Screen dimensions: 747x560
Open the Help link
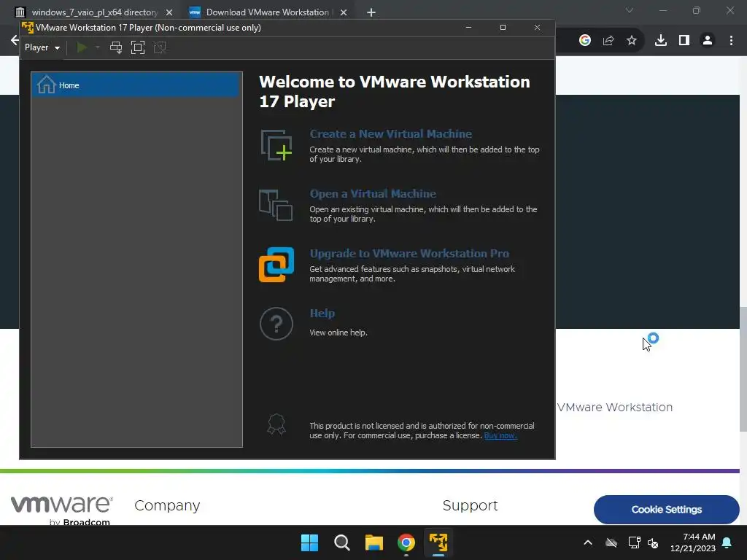(x=322, y=314)
